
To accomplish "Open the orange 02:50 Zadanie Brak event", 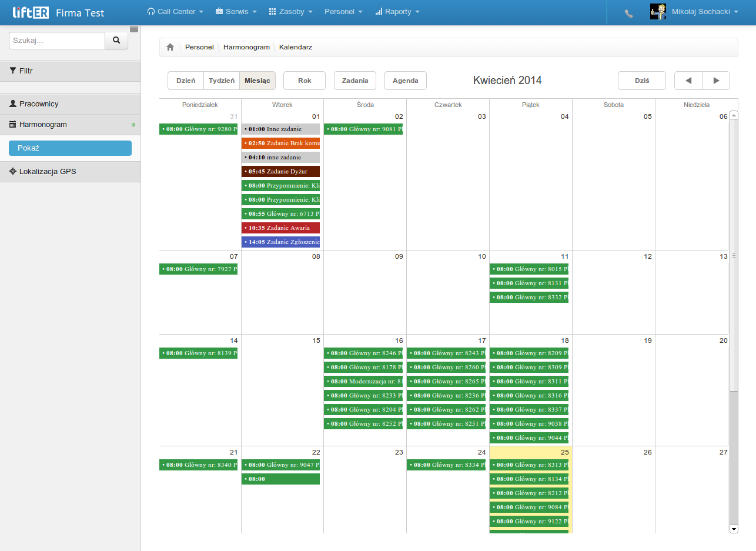I will pos(280,143).
